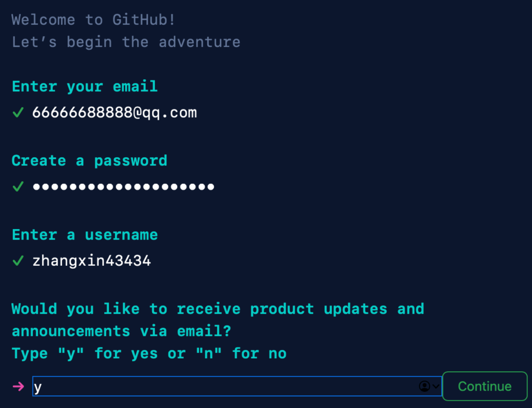Click the "Enter your email" heading
The height and width of the screenshot is (408, 532).
[x=85, y=87]
